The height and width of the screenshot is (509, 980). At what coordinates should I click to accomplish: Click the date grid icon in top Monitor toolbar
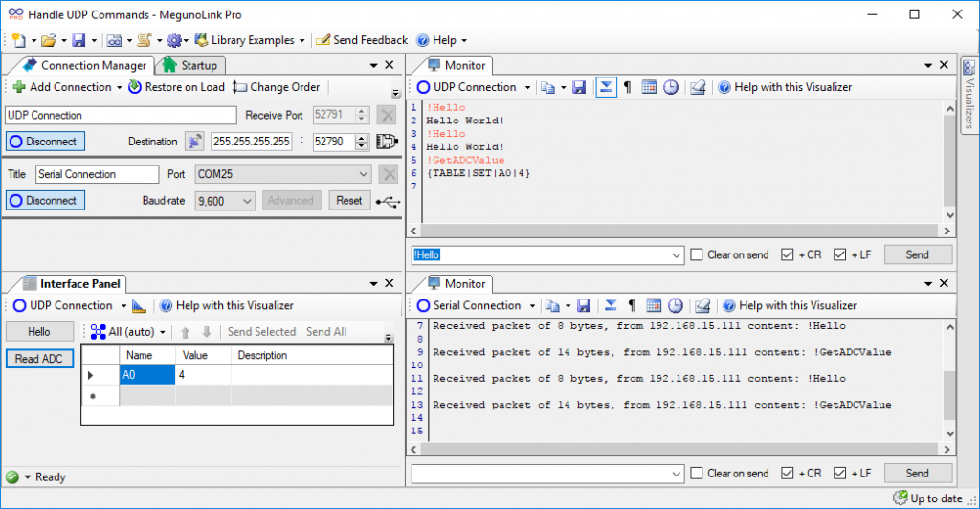(649, 87)
